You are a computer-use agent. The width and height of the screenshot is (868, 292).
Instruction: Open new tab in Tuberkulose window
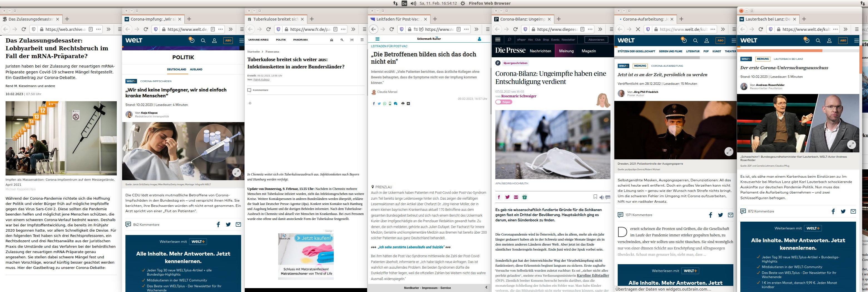[x=312, y=19]
